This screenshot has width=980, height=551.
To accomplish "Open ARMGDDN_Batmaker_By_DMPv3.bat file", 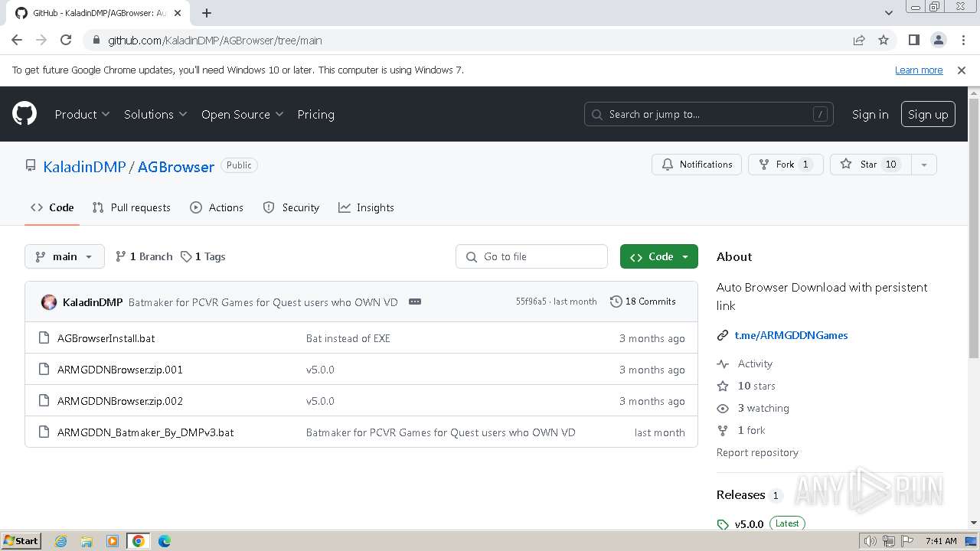I will 145,432.
